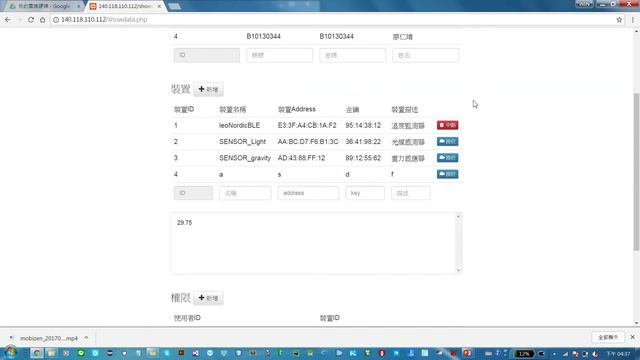This screenshot has width=640, height=360.
Task: Focus the device description input field
Action: [x=410, y=193]
